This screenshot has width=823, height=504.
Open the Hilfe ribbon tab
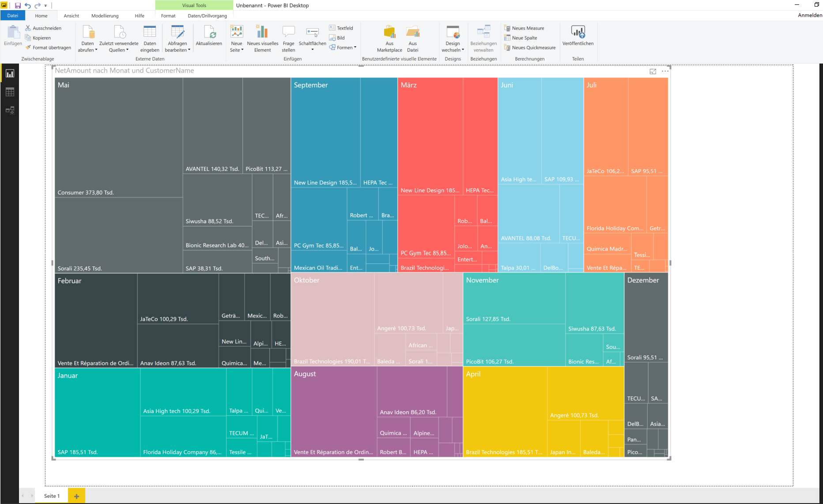coord(140,16)
